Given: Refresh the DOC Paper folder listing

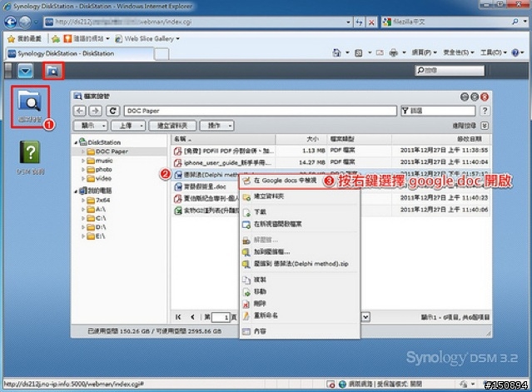Looking at the screenshot, I should pos(113,111).
